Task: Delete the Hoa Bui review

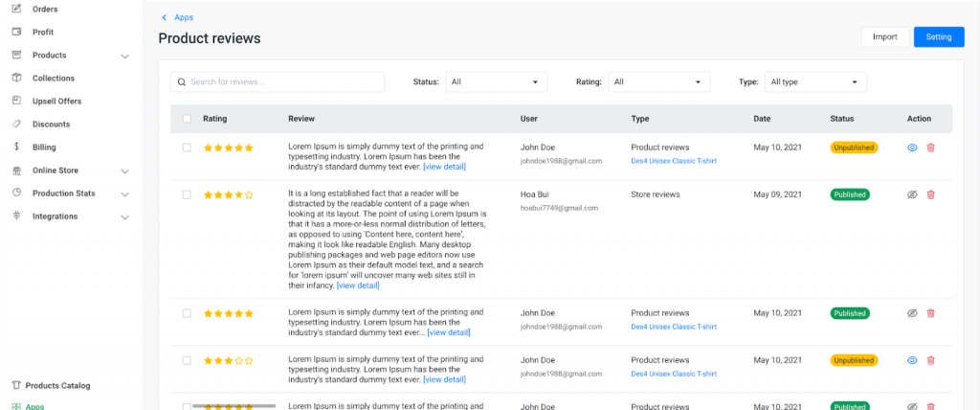Action: point(930,194)
